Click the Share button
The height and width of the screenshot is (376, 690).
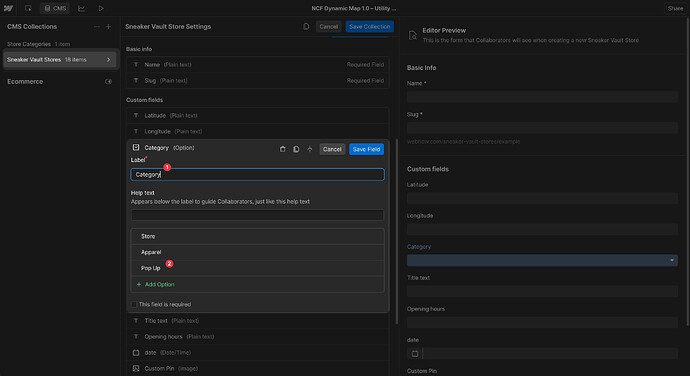coord(675,8)
